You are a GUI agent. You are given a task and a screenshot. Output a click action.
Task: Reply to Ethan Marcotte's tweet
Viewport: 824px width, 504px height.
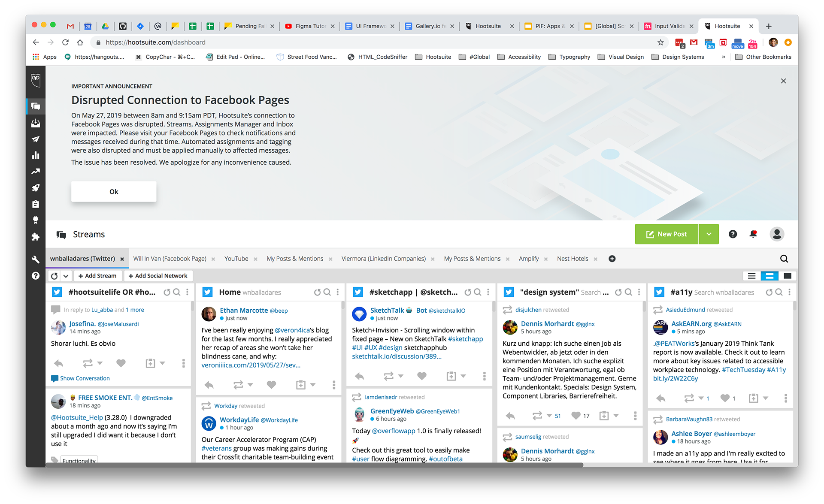coord(209,385)
